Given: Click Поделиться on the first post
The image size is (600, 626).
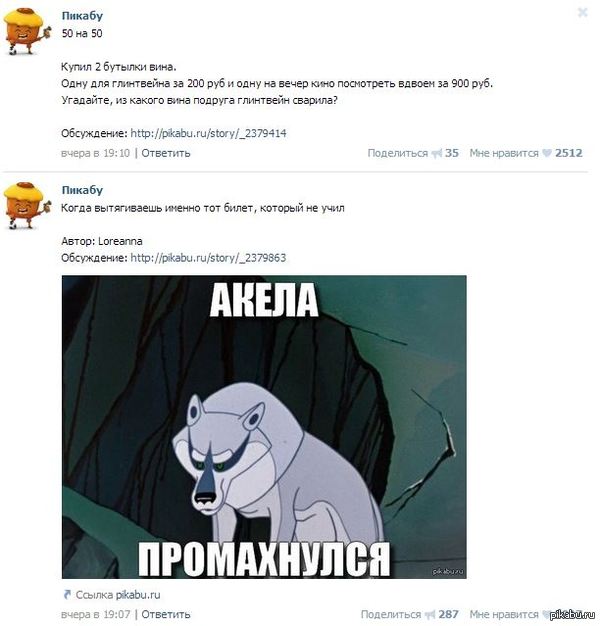Looking at the screenshot, I should (398, 153).
